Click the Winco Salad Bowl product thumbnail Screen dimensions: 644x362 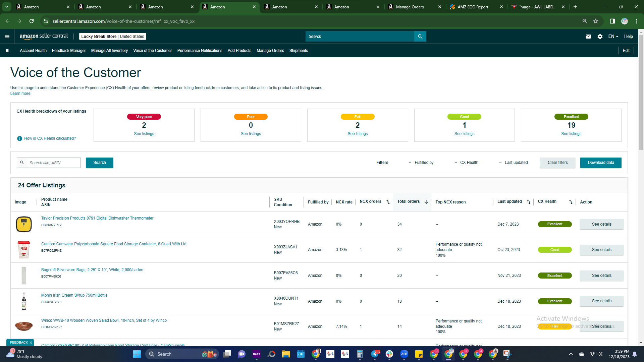(x=24, y=326)
